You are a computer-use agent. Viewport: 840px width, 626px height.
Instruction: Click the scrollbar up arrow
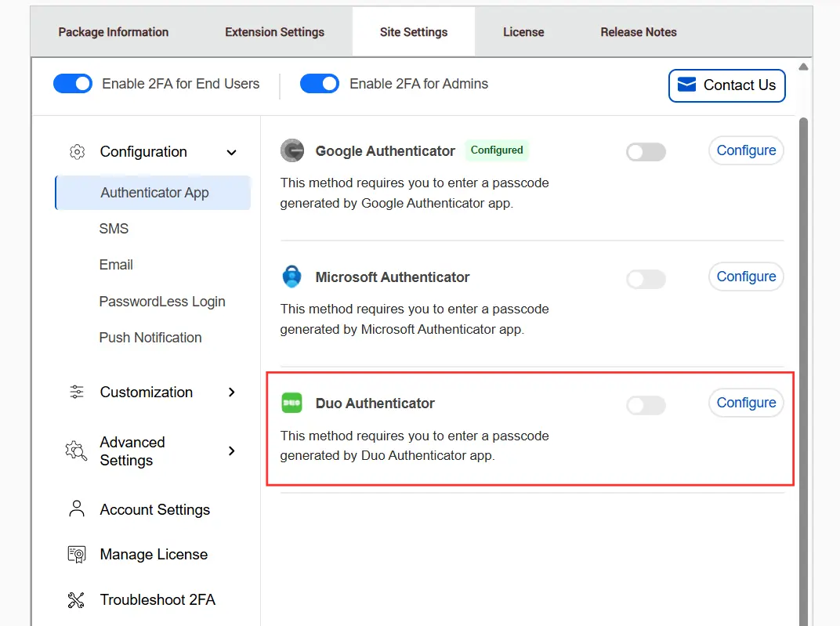[x=803, y=67]
